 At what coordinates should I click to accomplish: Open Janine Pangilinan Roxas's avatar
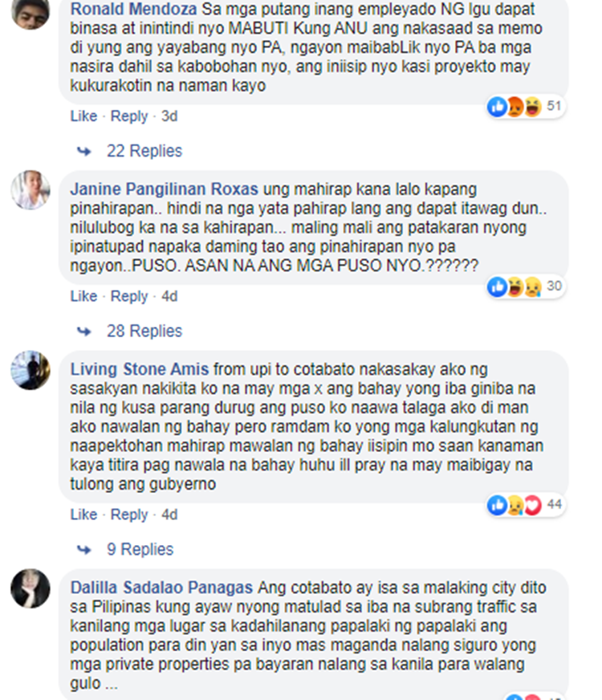[31, 189]
